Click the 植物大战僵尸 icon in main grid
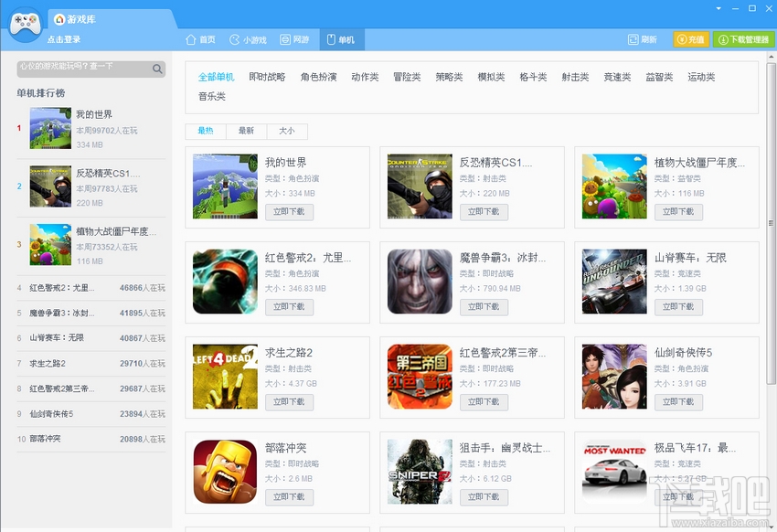The image size is (777, 532). coord(614,186)
